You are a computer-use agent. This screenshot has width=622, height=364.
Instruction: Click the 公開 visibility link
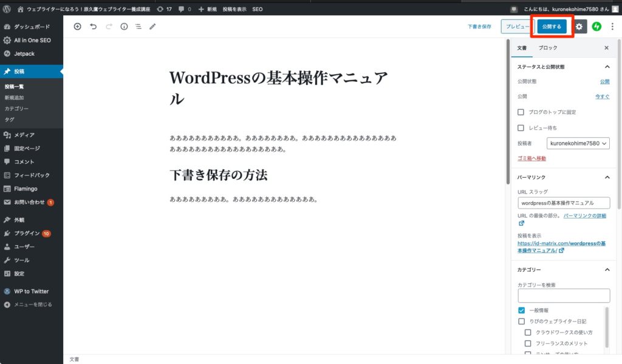pyautogui.click(x=604, y=81)
